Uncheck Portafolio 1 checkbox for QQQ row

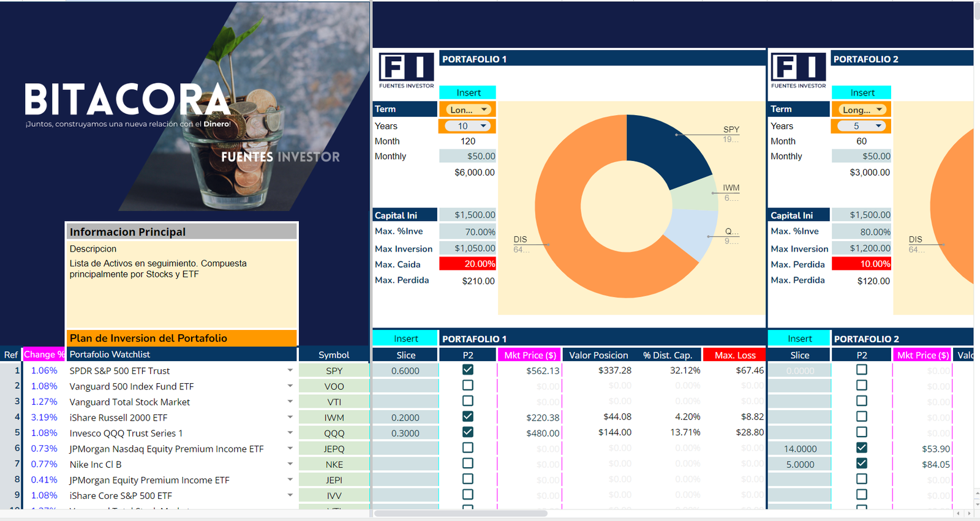point(468,432)
